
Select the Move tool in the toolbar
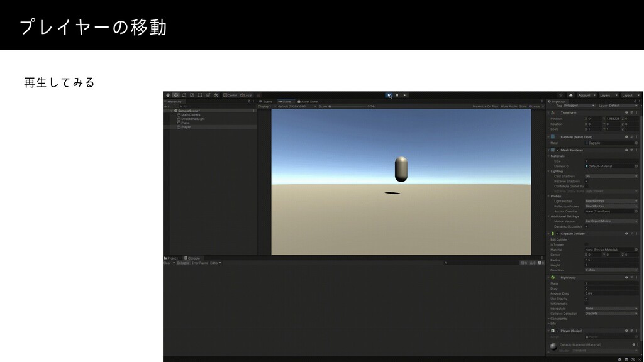pos(174,95)
